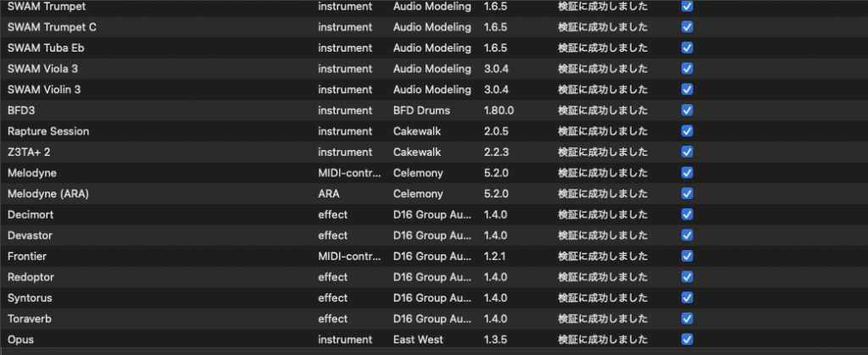The image size is (868, 355).
Task: Uncheck the BFD3 plugin checkbox
Action: coord(687,110)
